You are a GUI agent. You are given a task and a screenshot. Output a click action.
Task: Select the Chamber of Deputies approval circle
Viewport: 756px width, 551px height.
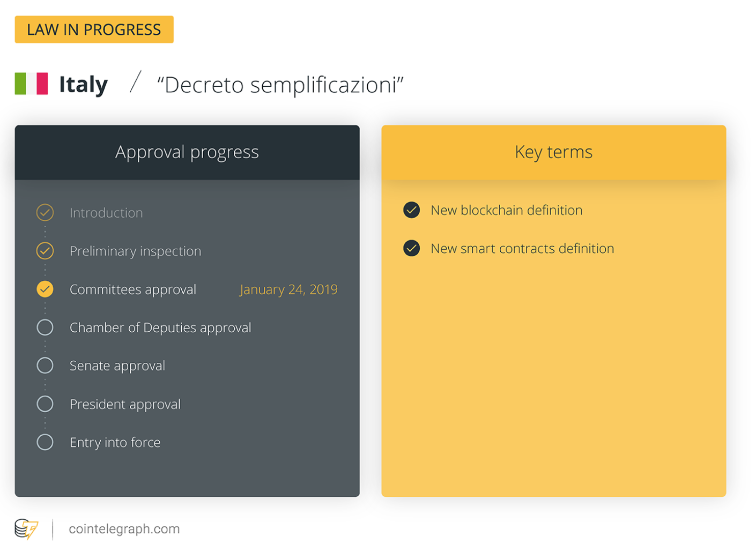click(45, 327)
